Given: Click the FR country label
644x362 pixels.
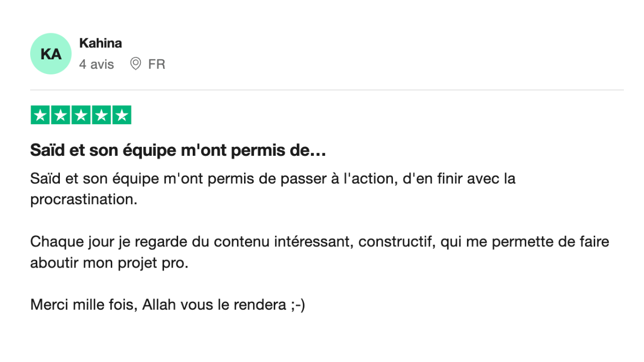Looking at the screenshot, I should 156,64.
